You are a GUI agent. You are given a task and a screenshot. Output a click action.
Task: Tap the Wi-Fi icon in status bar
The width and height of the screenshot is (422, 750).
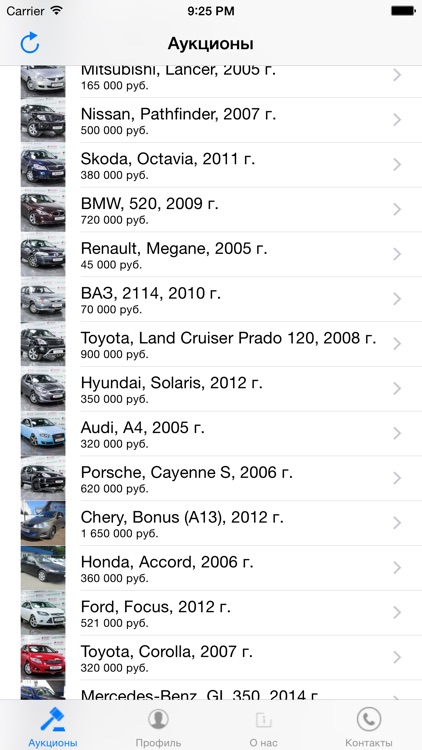[x=57, y=10]
